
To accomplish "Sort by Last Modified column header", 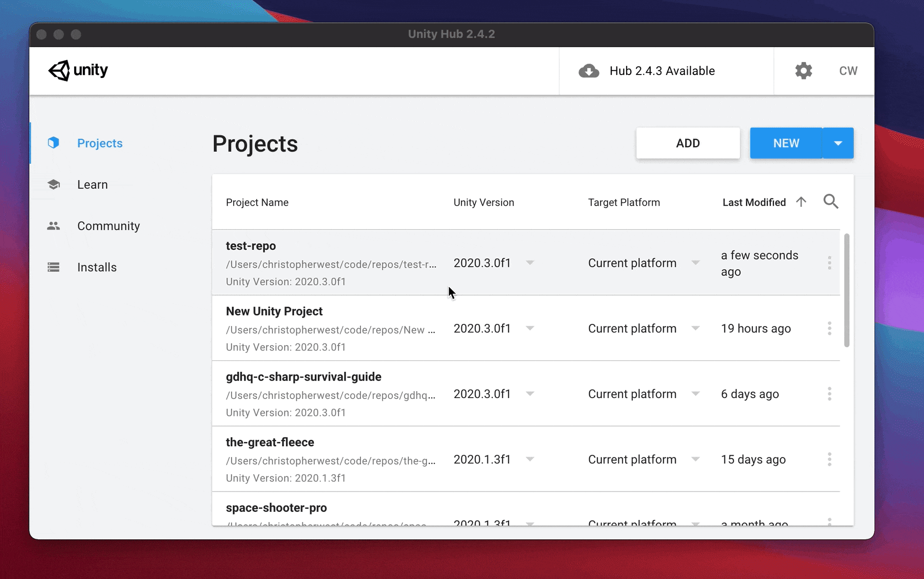I will click(754, 202).
